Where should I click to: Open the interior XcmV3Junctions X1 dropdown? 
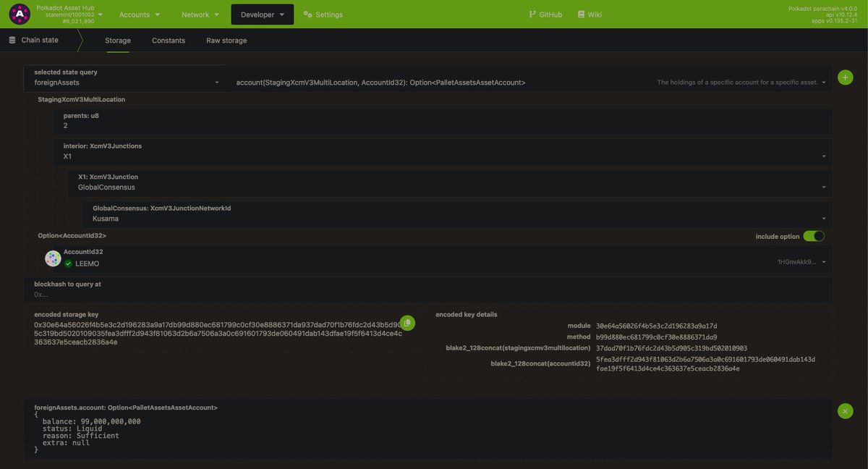point(442,152)
